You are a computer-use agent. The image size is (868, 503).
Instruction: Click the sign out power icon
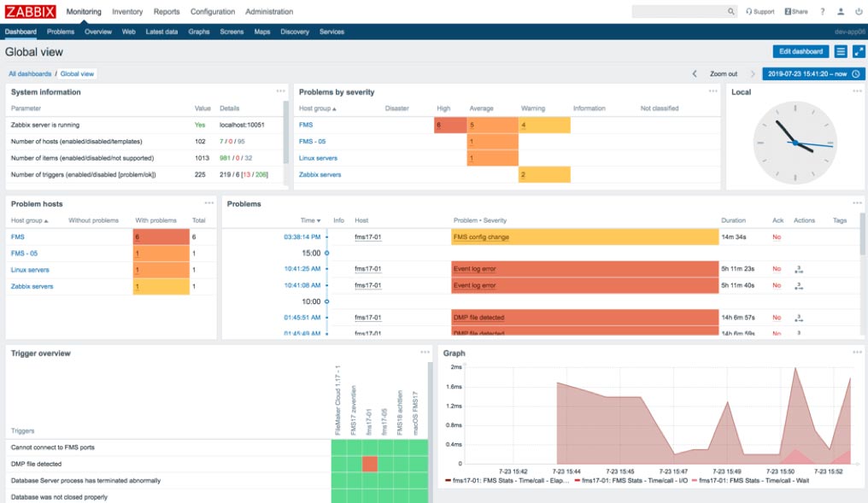[x=859, y=12]
